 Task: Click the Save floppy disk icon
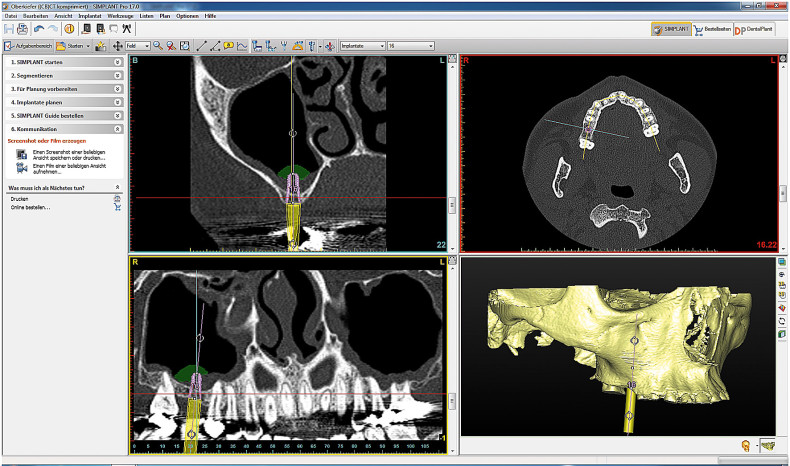[x=9, y=29]
